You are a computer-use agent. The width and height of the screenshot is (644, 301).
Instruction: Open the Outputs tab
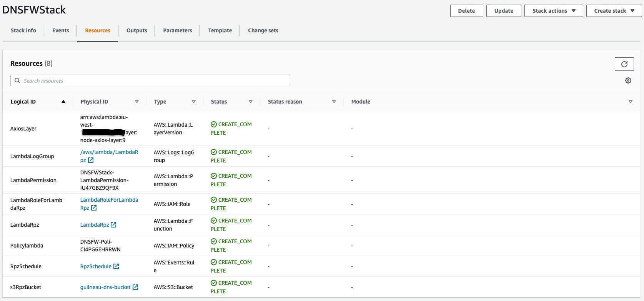(137, 30)
